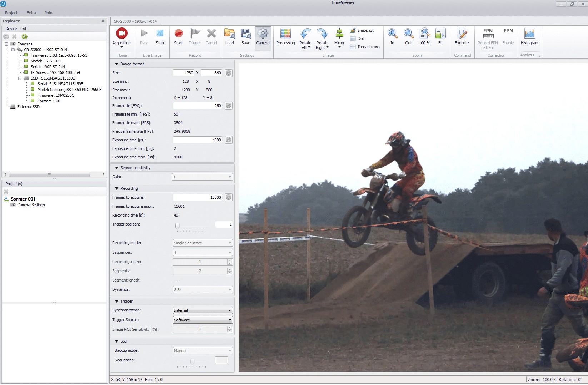
Task: Select the CR-S3500 - 1902-ST-014 tab
Action: [x=135, y=21]
